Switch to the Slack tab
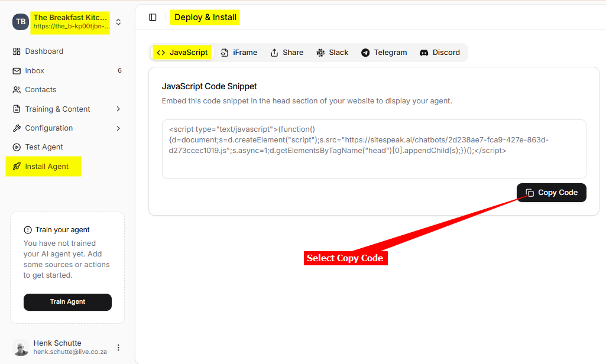Viewport: 606px width, 364px height. click(332, 53)
